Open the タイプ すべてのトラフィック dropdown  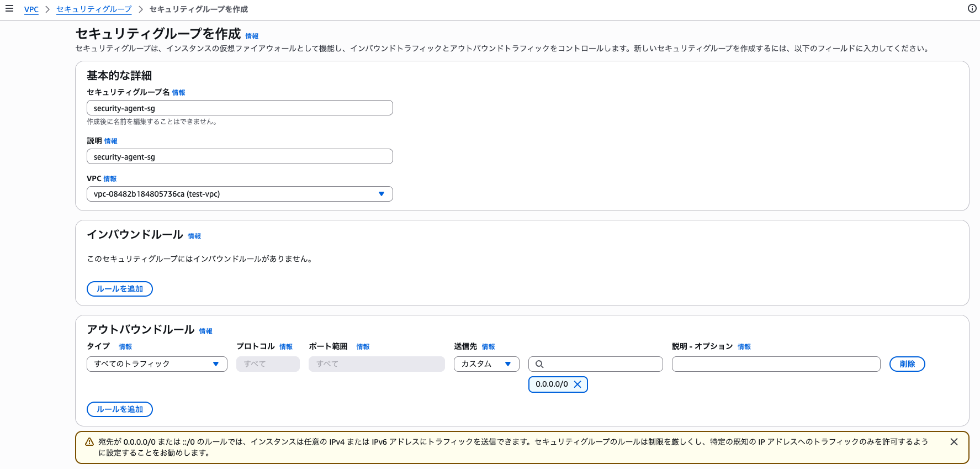coord(157,364)
